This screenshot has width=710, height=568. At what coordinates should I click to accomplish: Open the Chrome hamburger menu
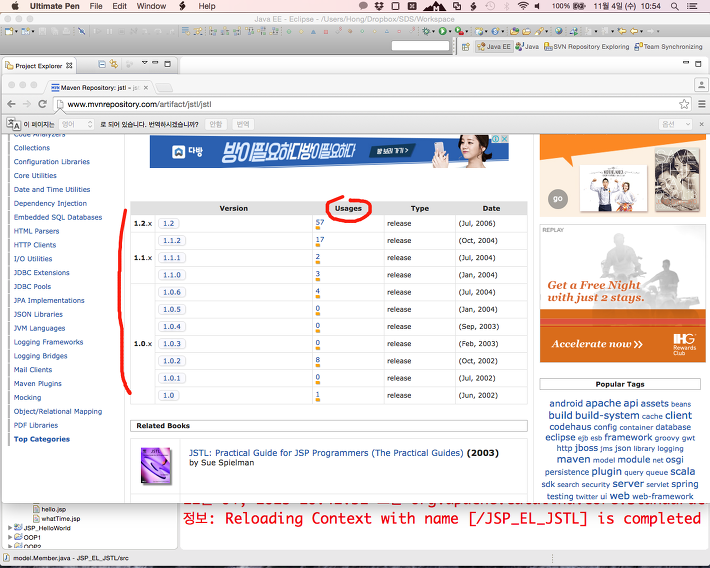click(x=702, y=104)
